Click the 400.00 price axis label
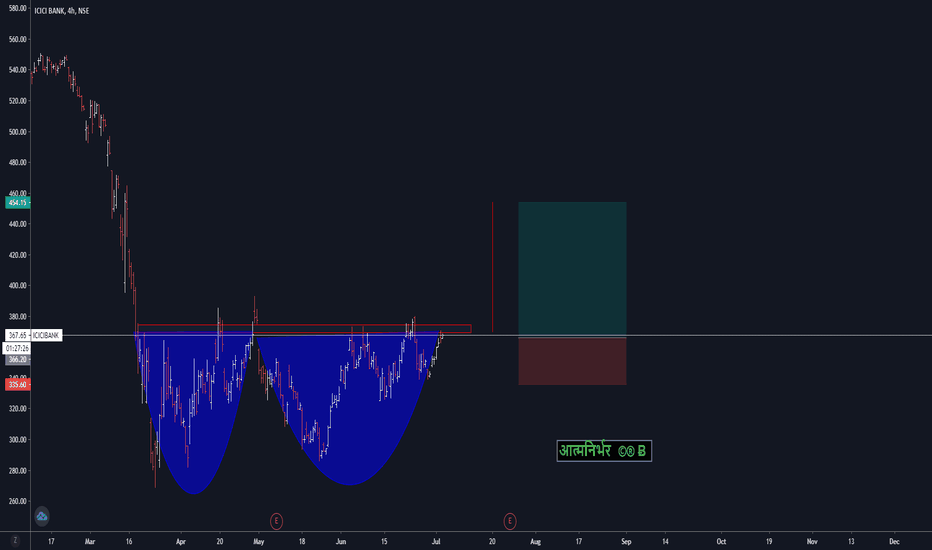 [17, 285]
